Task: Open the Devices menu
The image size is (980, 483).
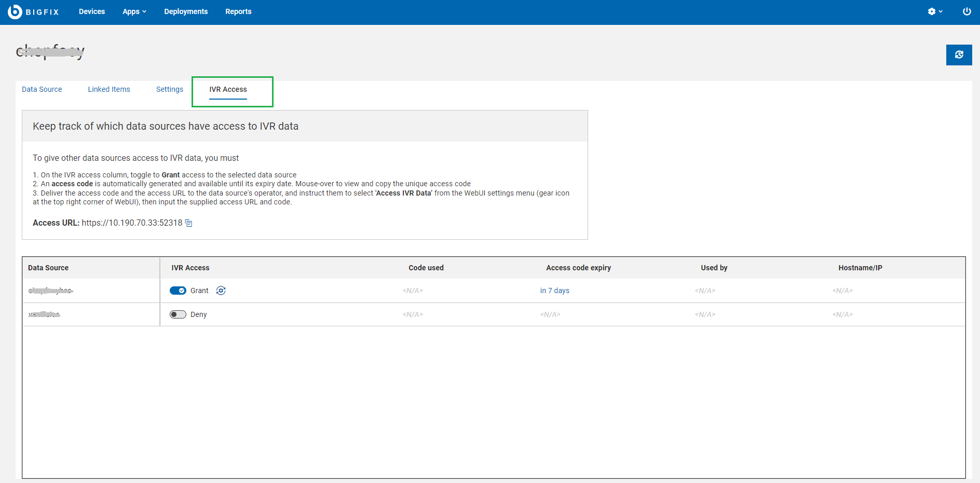Action: [92, 11]
